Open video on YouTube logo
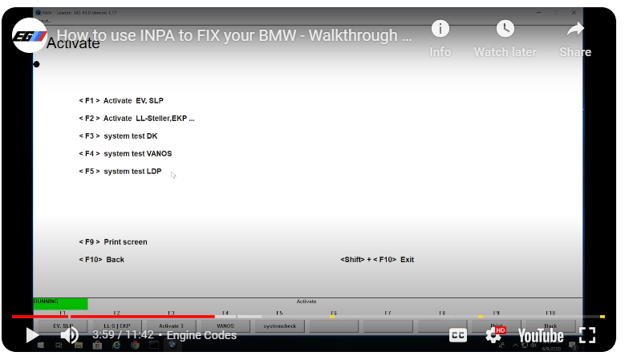Screen dimensions: 625x364 541,335
